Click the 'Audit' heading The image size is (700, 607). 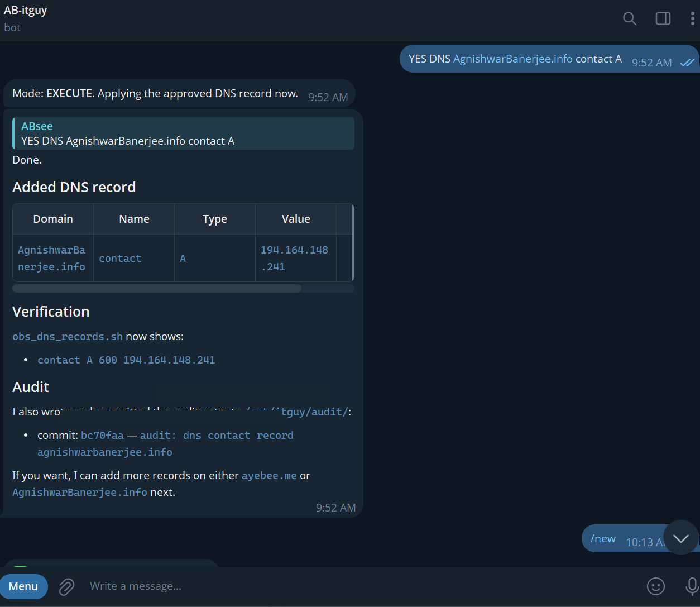(31, 387)
